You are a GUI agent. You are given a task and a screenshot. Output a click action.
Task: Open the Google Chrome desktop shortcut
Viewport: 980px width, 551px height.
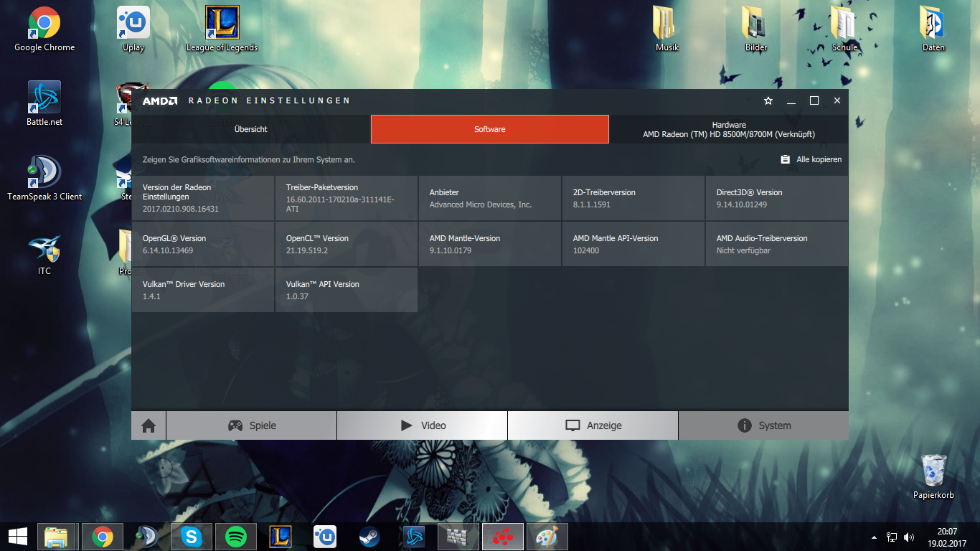44,29
